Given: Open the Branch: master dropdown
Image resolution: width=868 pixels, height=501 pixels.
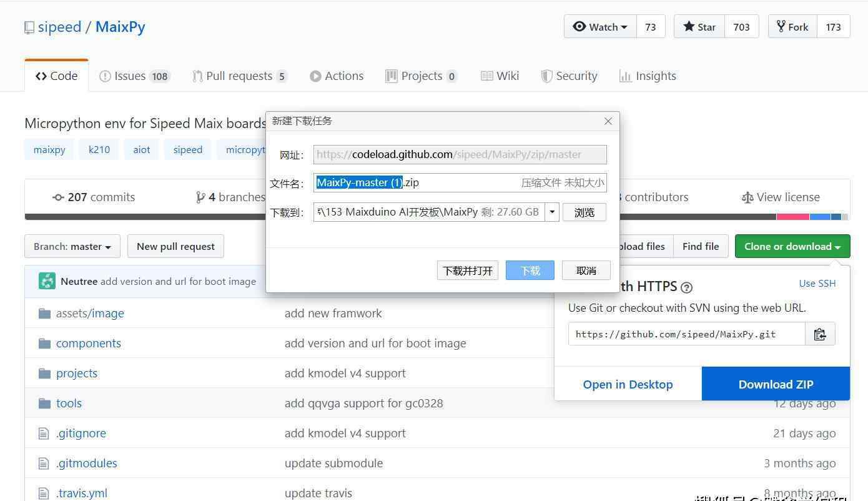Looking at the screenshot, I should 72,246.
